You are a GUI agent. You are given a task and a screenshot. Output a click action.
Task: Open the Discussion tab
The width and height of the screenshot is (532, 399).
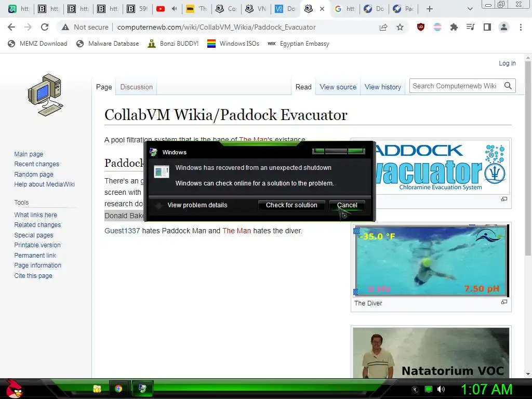[137, 87]
